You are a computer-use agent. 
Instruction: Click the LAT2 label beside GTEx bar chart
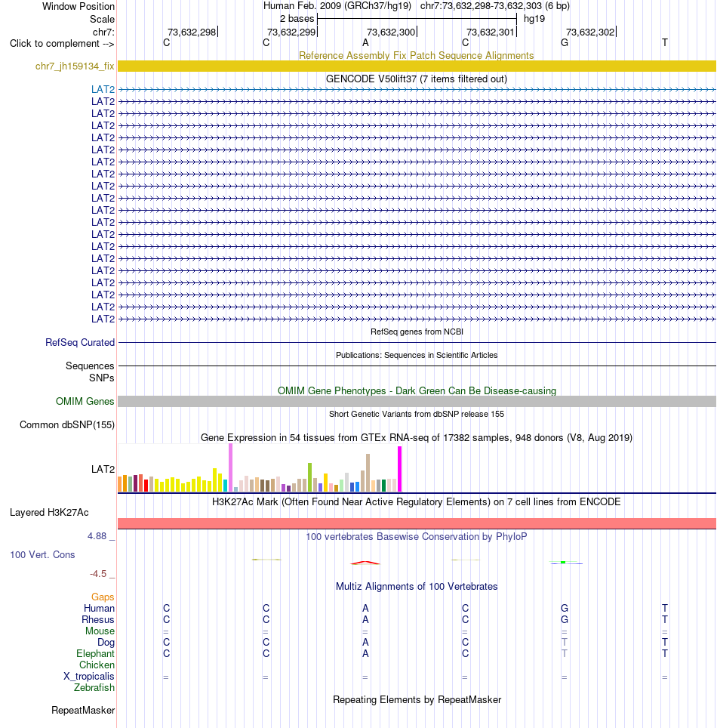click(x=103, y=469)
